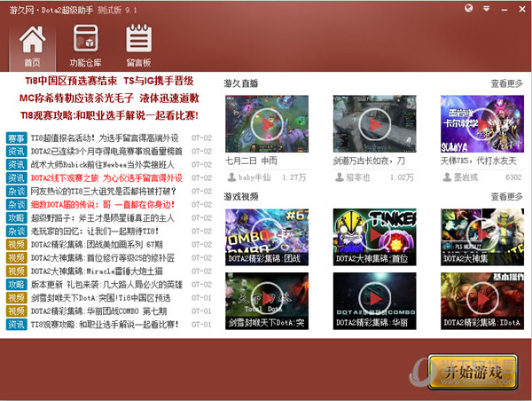Click the 游久直播 section heading

(x=241, y=83)
